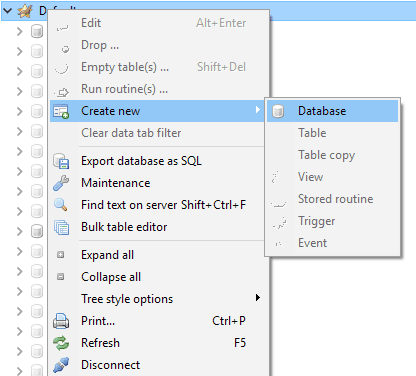Screen dimensions: 416x376
Task: Click the View icon in submenu
Action: 276,177
